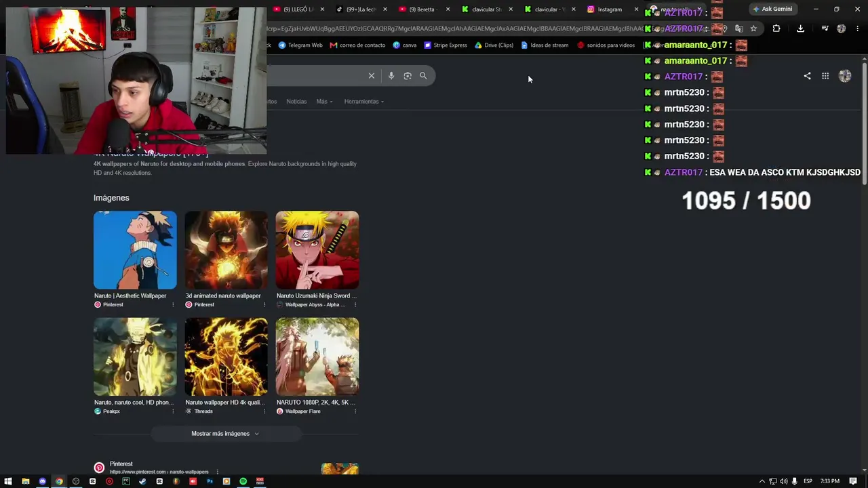Open Photoshop from taskbar
This screenshot has width=868, height=488.
[210, 481]
